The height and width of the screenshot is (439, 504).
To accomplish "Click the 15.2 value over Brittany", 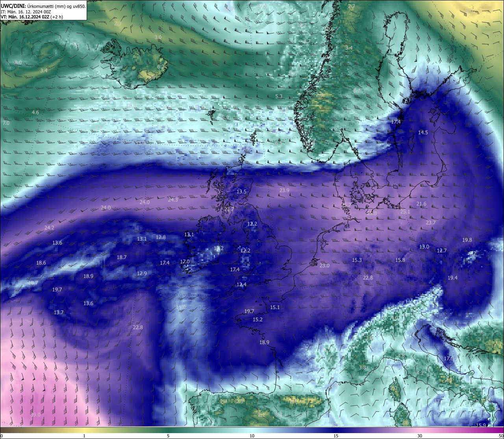I will 258,320.
